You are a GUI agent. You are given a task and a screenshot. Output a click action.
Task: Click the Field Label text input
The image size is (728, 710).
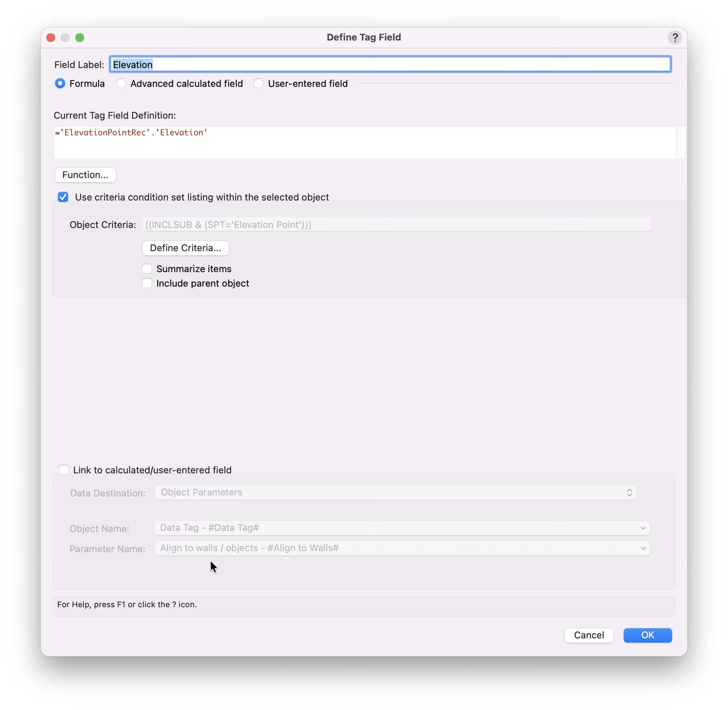pyautogui.click(x=390, y=64)
